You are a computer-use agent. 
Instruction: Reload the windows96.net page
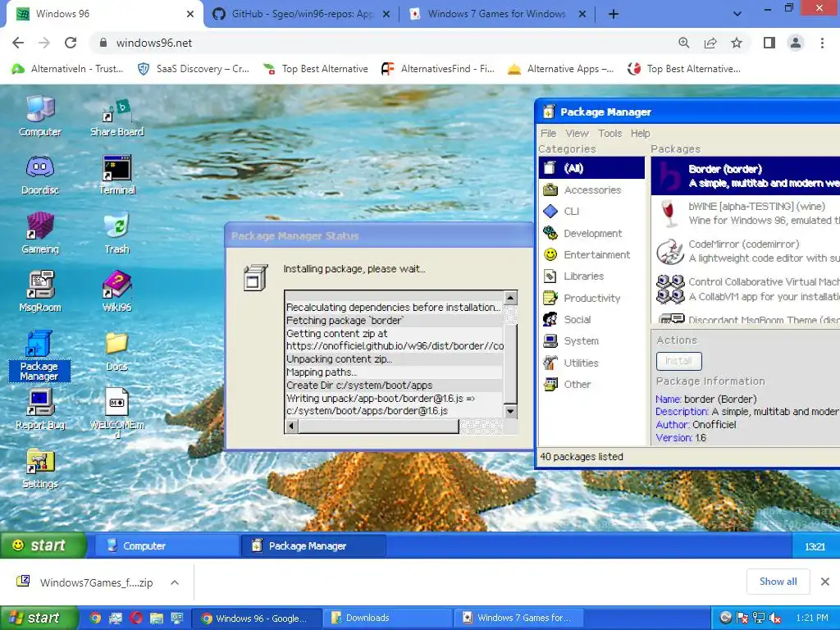[71, 43]
